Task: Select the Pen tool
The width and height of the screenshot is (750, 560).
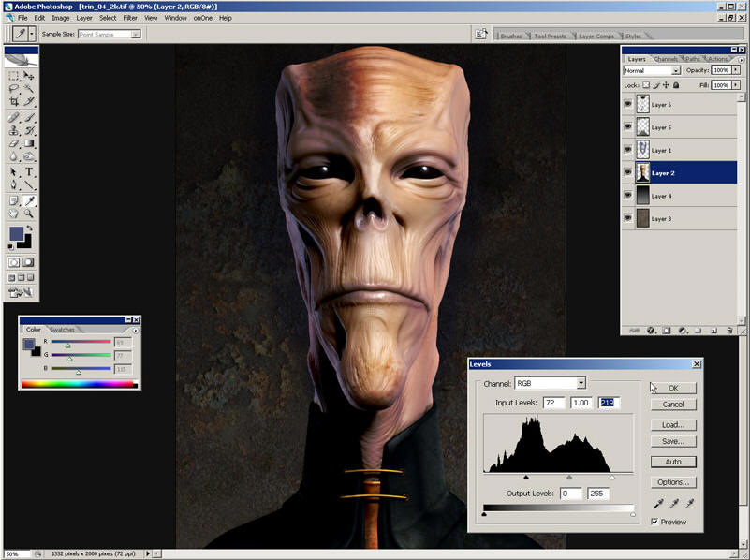Action: pyautogui.click(x=14, y=184)
